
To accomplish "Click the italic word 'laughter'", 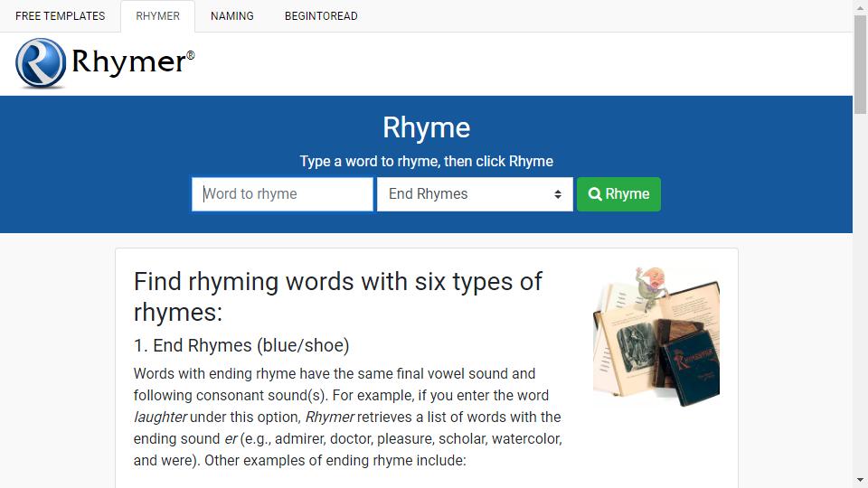I will pyautogui.click(x=160, y=417).
